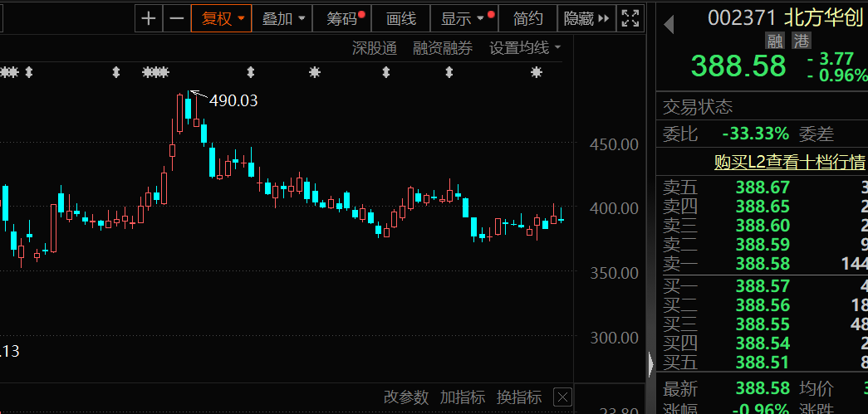Toggle the 筹码 chip distribution view
This screenshot has width=868, height=414.
[x=343, y=18]
